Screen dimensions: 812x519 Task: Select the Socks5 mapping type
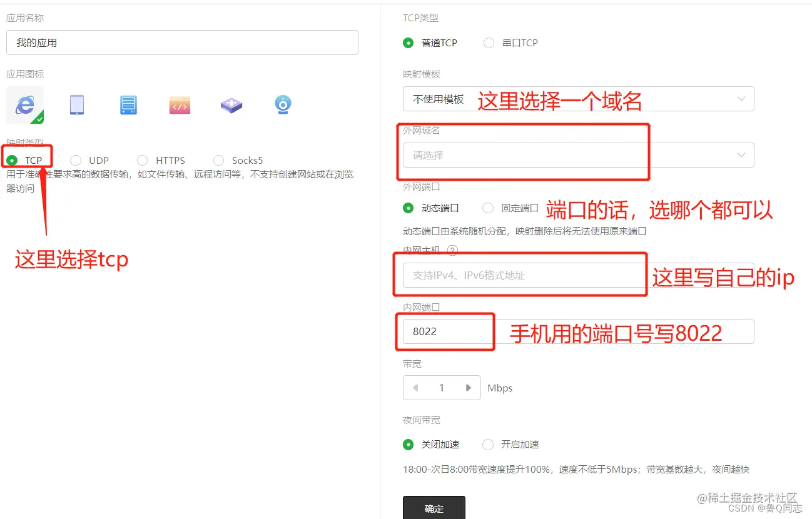[218, 160]
